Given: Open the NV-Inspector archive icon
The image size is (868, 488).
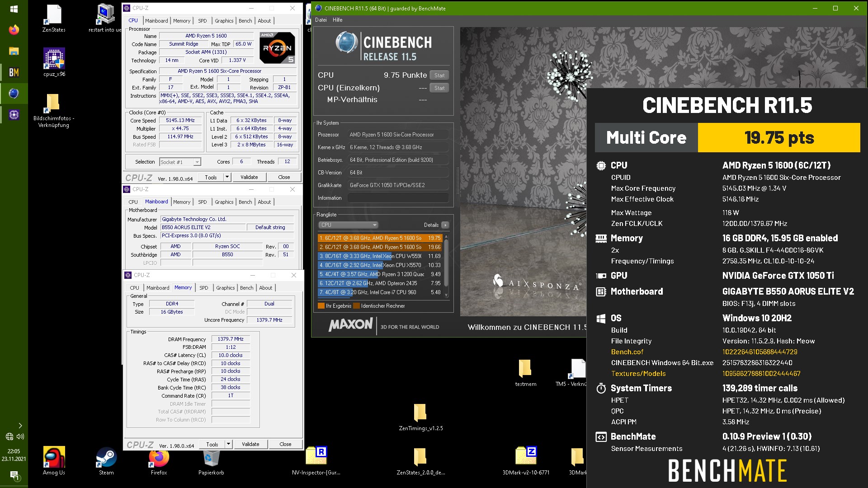Looking at the screenshot, I should [x=316, y=461].
